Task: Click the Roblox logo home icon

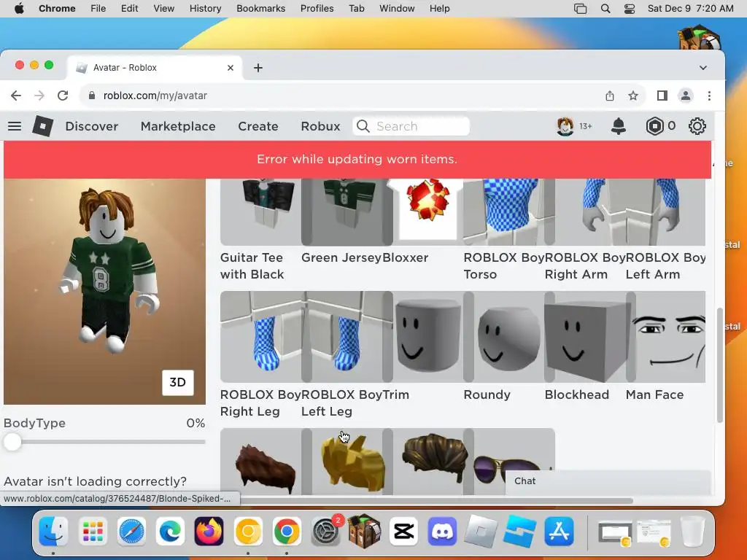Action: pos(42,126)
